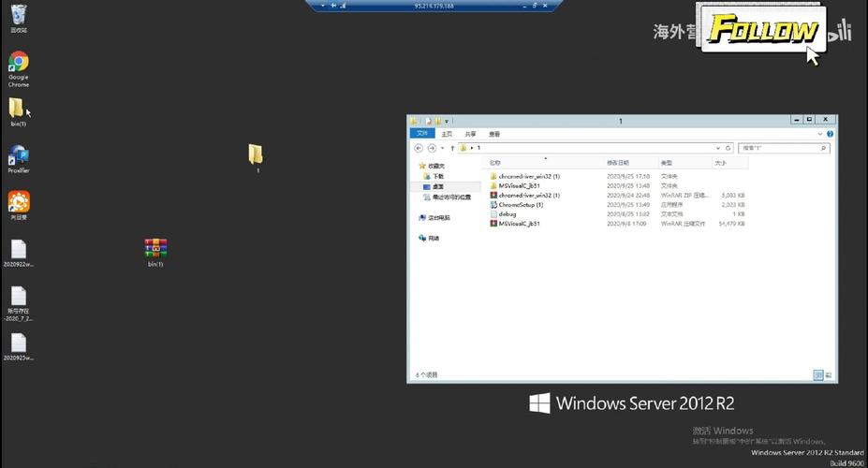Viewport: 868px width, 468px height.
Task: Launch the Proxifier desktop shortcut
Action: tap(19, 159)
